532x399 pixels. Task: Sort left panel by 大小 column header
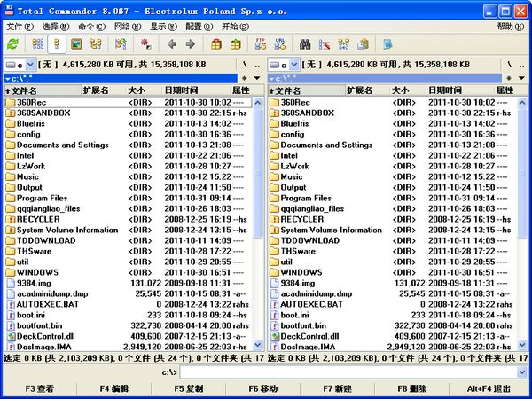(144, 90)
